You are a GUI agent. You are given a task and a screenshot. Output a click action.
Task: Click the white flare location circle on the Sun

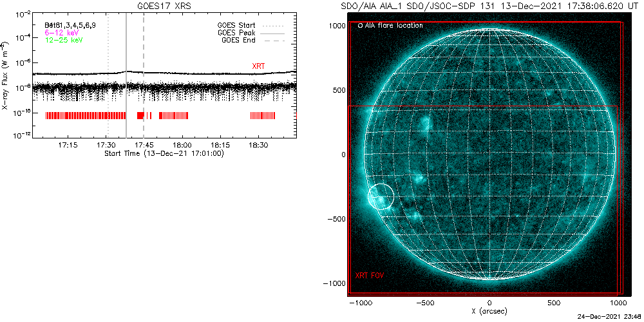[381, 196]
